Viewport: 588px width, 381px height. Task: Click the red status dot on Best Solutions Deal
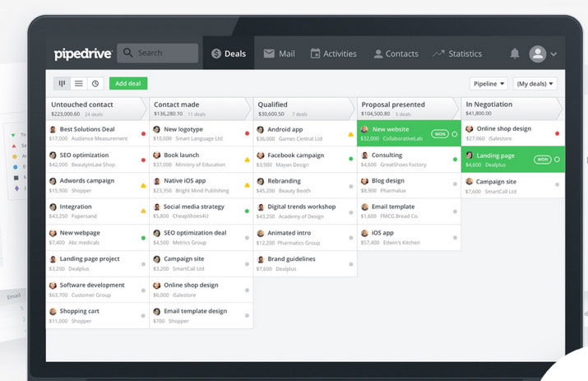[x=143, y=133]
